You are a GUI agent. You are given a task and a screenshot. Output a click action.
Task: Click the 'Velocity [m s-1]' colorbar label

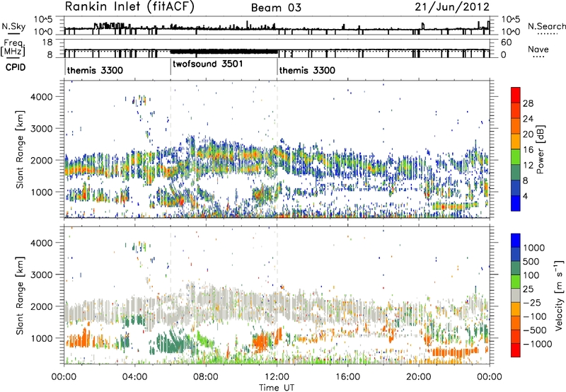(559, 295)
